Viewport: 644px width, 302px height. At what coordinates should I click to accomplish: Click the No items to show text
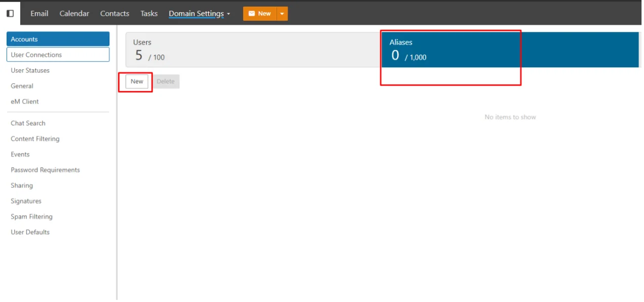pos(510,117)
